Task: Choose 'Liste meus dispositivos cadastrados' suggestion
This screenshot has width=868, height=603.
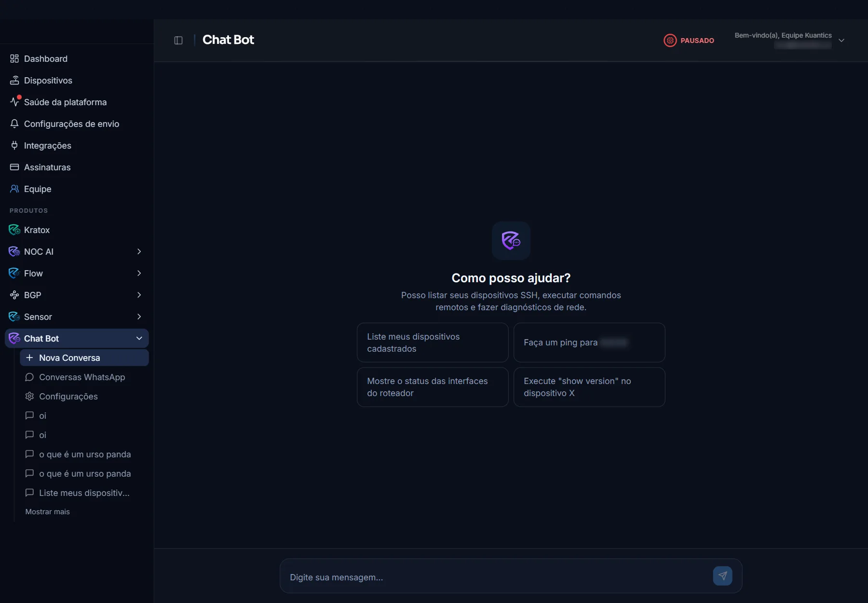Action: (433, 343)
